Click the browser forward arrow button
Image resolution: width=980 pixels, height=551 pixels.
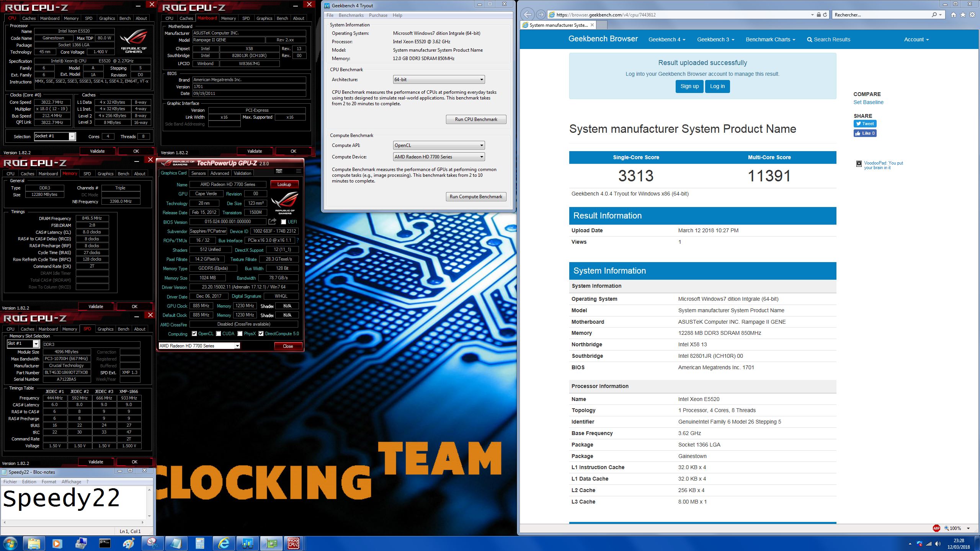[x=541, y=15]
